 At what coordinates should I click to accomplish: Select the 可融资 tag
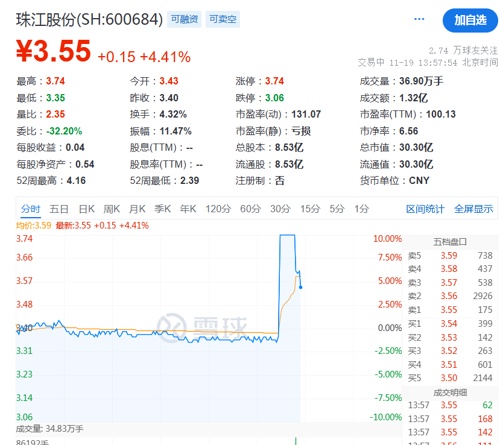pyautogui.click(x=184, y=19)
